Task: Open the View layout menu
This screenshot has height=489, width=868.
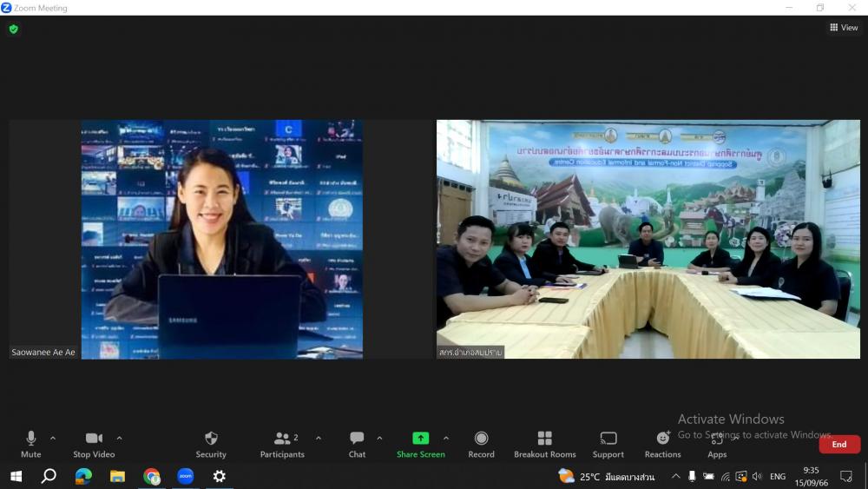Action: tap(844, 27)
